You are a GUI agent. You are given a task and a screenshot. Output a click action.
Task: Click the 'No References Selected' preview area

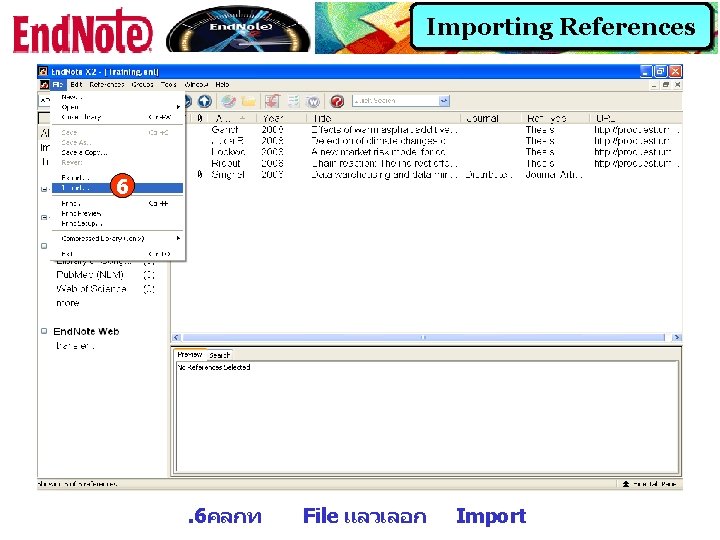click(426, 417)
